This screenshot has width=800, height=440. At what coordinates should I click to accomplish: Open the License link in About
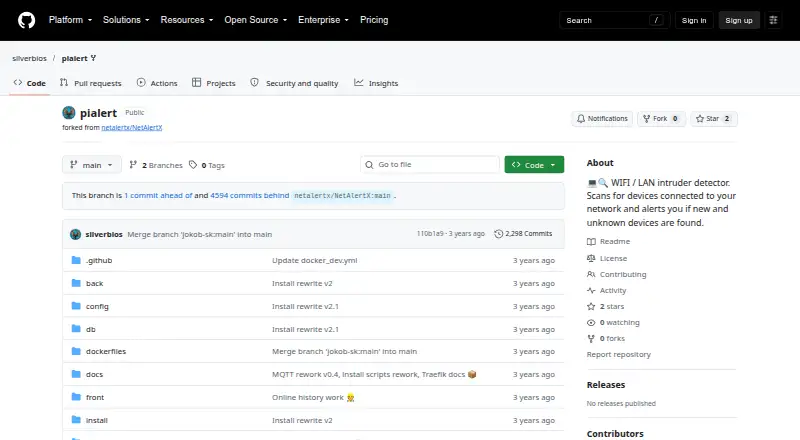[607, 258]
